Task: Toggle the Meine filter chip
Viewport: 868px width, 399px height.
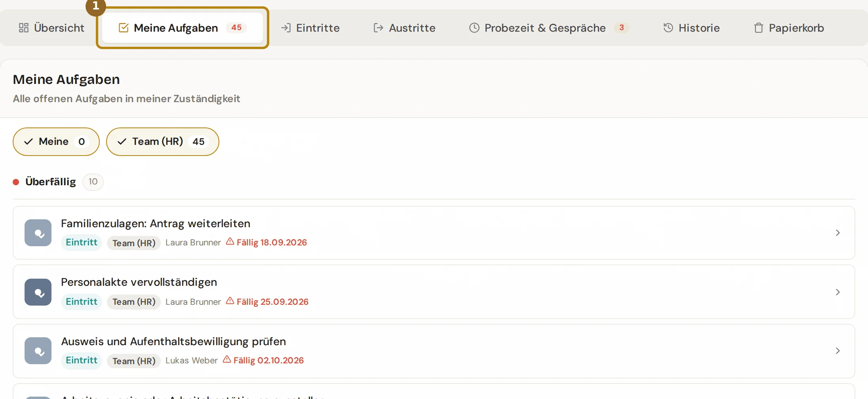Action: [56, 142]
